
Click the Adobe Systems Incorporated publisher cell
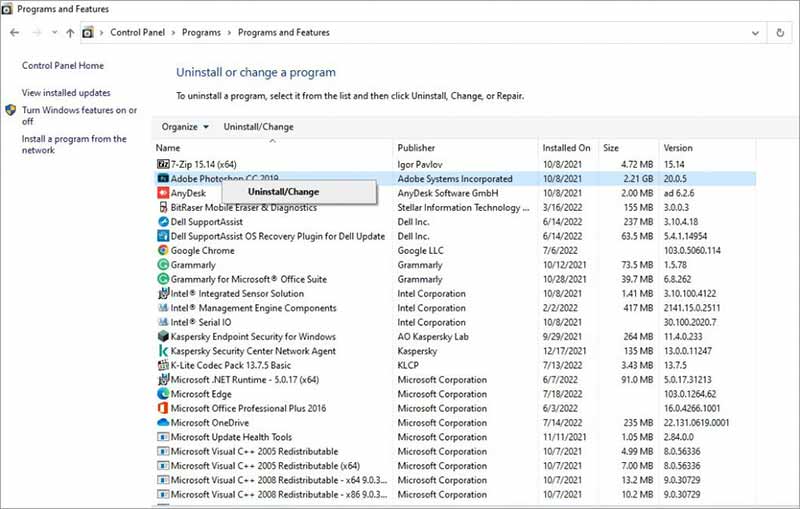click(455, 179)
